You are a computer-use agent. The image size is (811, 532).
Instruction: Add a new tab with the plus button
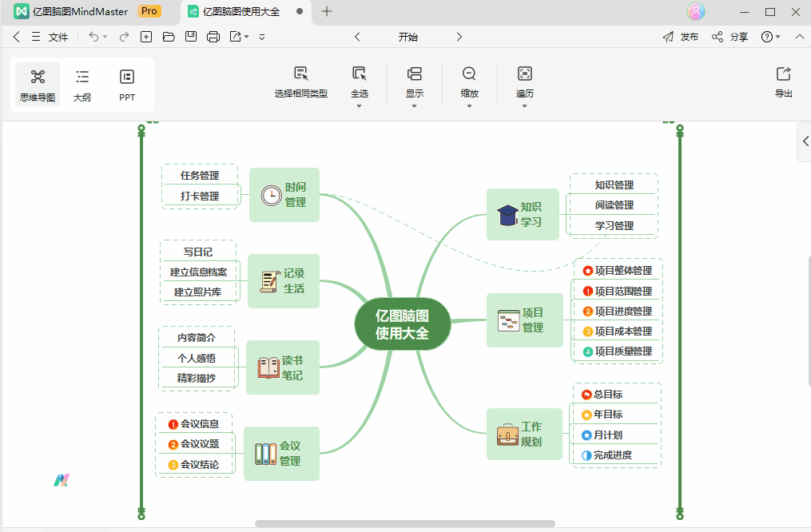(x=327, y=11)
